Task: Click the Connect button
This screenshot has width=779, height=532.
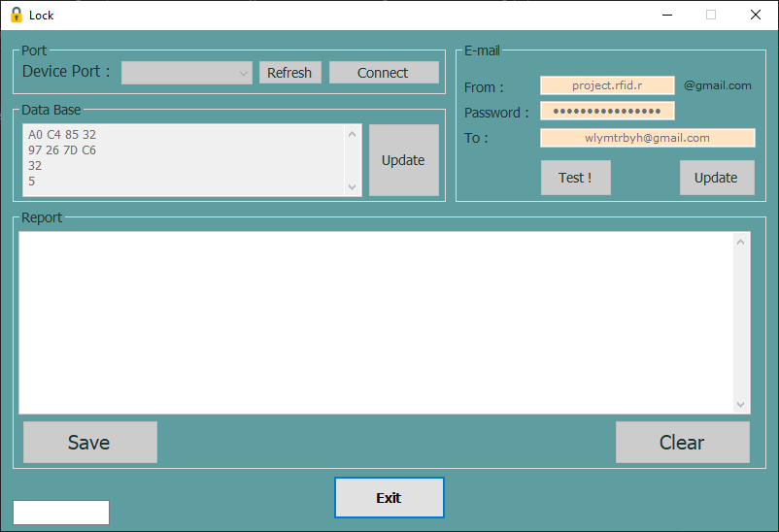Action: [x=384, y=73]
